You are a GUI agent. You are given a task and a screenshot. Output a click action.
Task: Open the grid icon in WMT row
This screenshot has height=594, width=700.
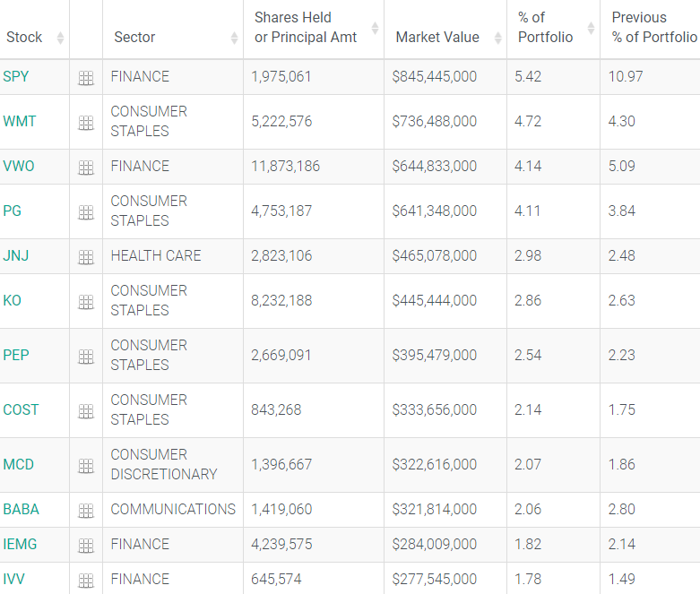[86, 123]
